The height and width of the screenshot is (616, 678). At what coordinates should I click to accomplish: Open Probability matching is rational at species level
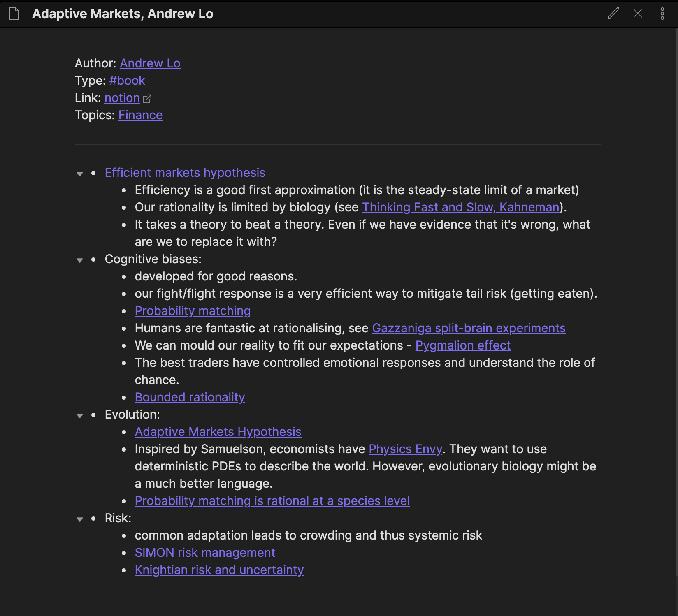[x=272, y=501]
